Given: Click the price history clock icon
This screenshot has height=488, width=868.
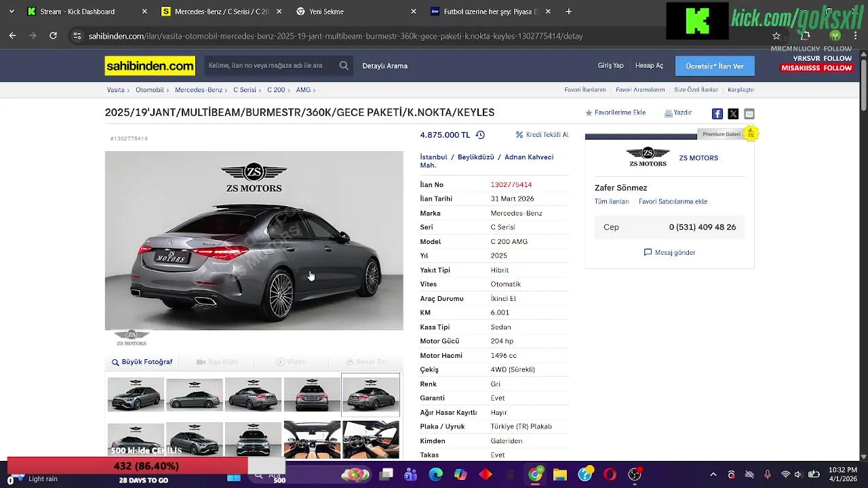Looking at the screenshot, I should point(480,135).
